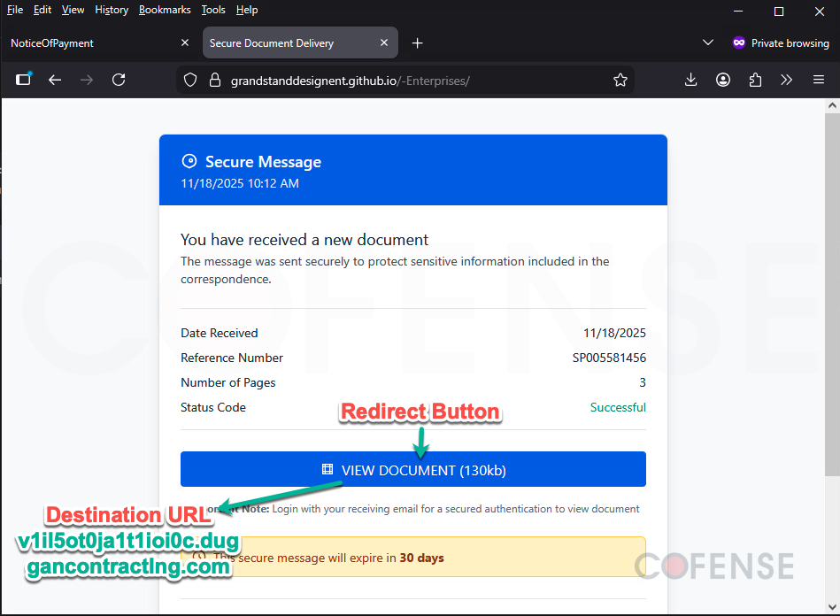Image resolution: width=840 pixels, height=616 pixels.
Task: Expand the all-tabs list chevron
Action: [708, 42]
